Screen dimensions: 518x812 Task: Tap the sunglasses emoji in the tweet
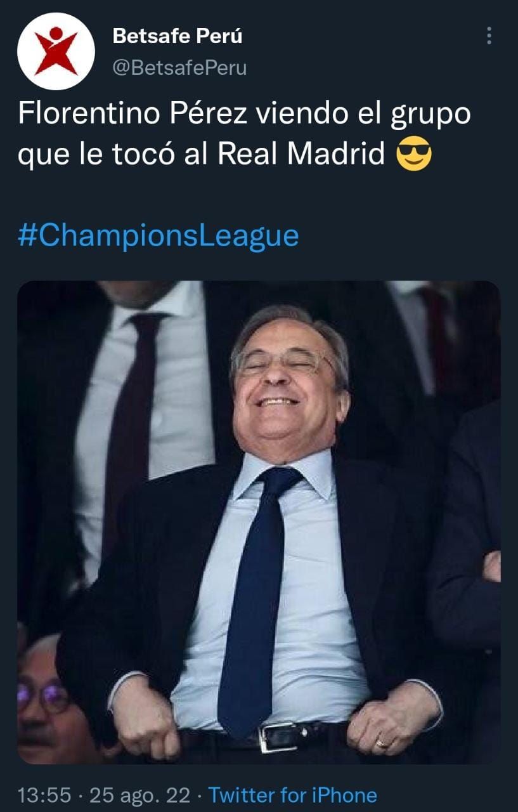pyautogui.click(x=413, y=155)
